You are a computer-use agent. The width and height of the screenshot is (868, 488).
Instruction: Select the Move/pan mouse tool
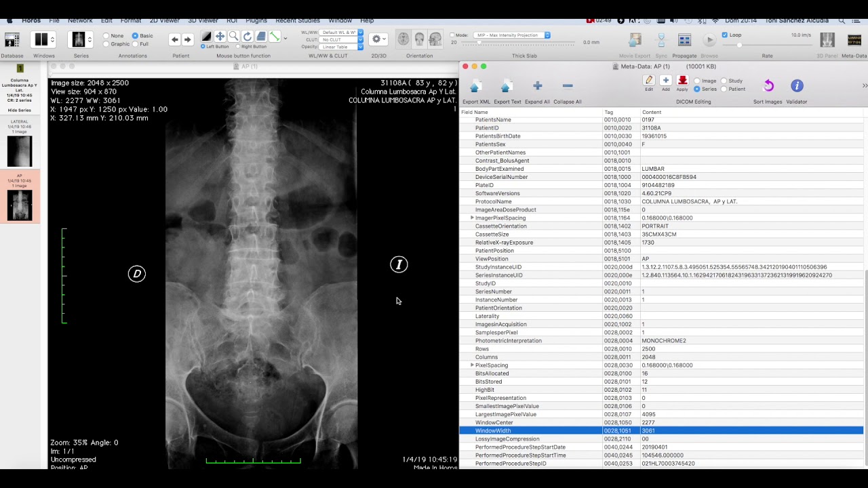click(x=220, y=37)
